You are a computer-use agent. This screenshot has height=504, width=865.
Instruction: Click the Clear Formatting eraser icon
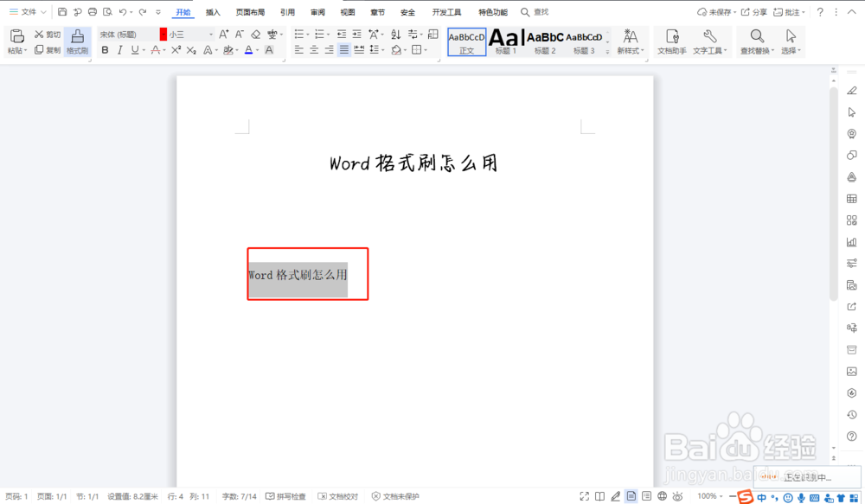tap(255, 34)
